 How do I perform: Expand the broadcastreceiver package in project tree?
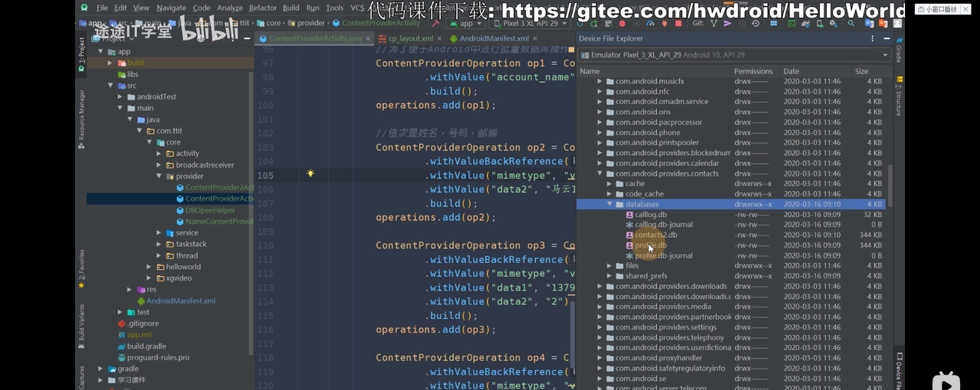click(x=159, y=165)
